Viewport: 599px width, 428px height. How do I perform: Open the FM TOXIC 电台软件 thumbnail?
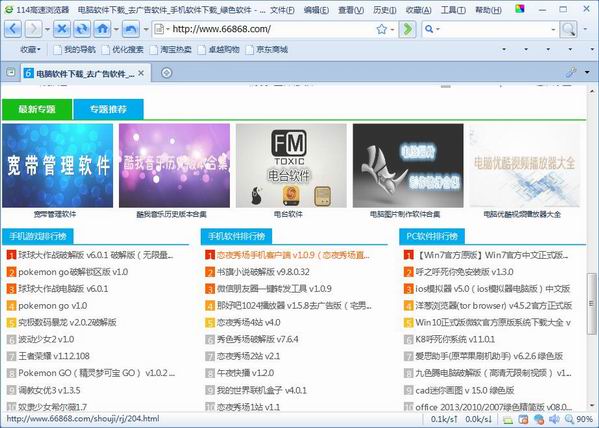coord(291,165)
